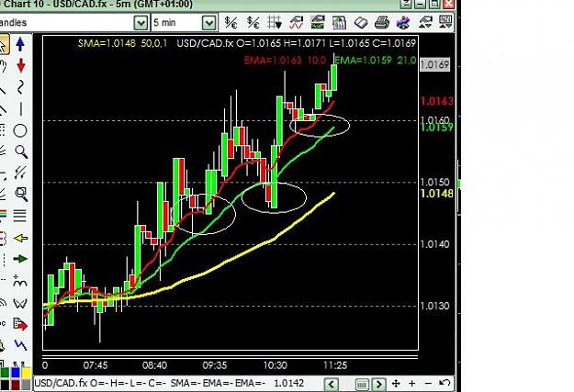This screenshot has width=574, height=392.
Task: Click the printer icon
Action: pos(382,23)
